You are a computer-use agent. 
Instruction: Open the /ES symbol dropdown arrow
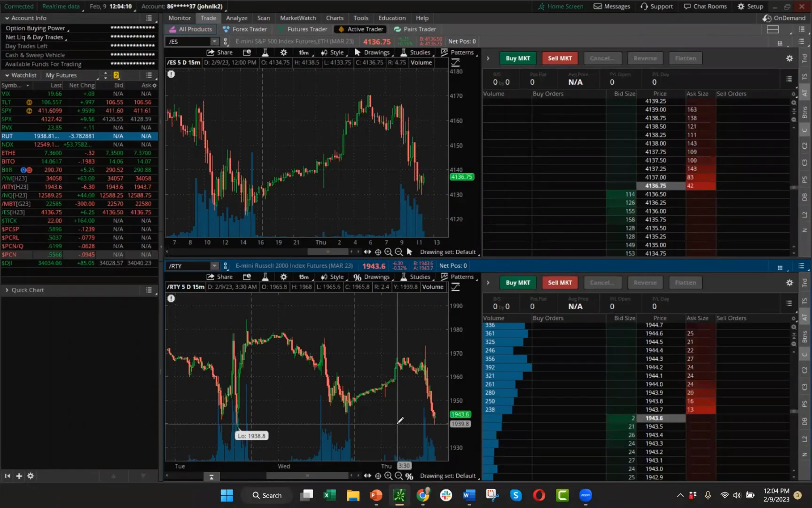coord(214,41)
